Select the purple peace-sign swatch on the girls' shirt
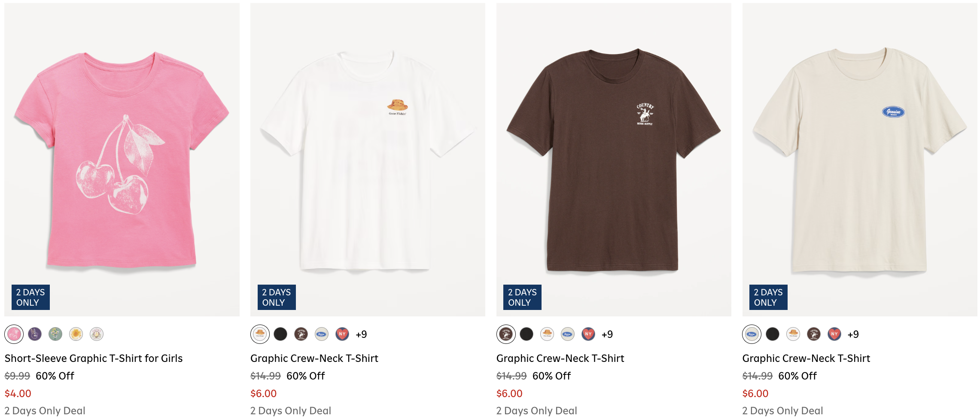980x419 pixels. (x=35, y=334)
